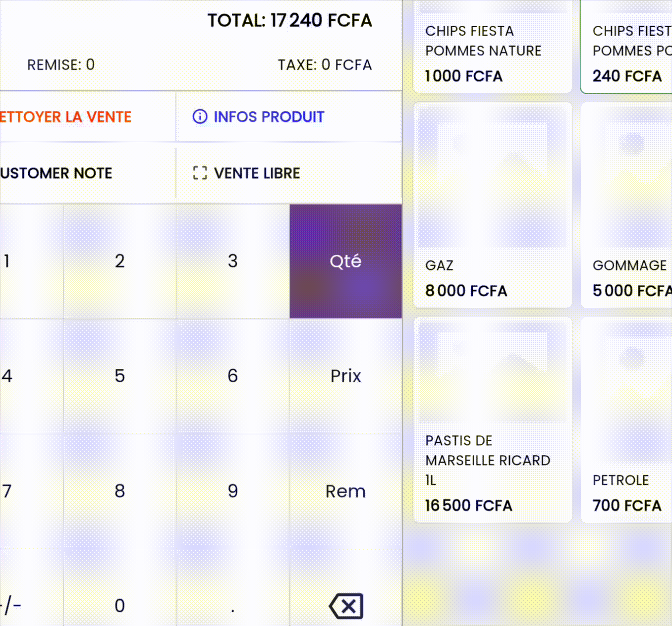Click the Vente Libre bracket icon
This screenshot has height=626, width=672.
pyautogui.click(x=200, y=173)
